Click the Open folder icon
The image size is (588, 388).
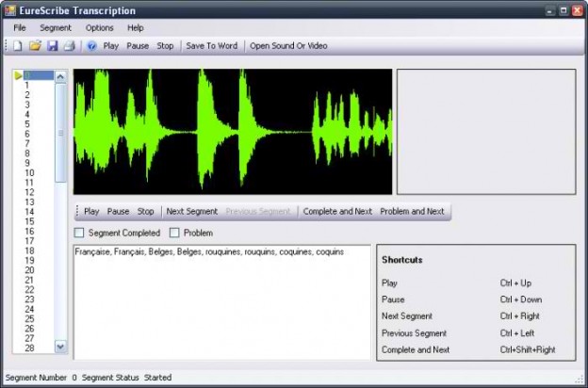click(x=35, y=46)
